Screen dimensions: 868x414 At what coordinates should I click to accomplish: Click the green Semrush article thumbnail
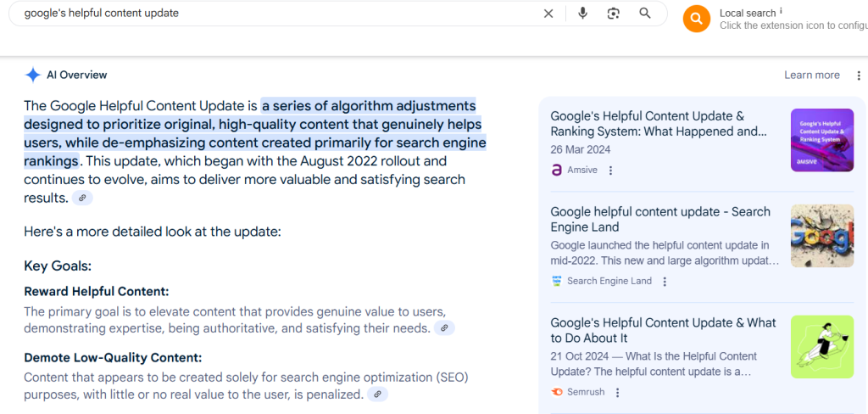(822, 347)
